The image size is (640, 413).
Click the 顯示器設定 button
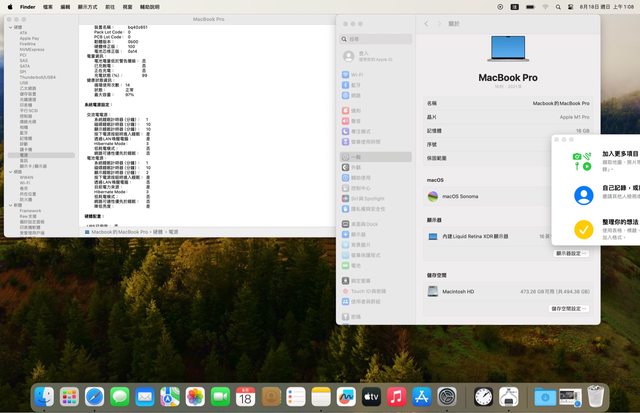point(570,253)
